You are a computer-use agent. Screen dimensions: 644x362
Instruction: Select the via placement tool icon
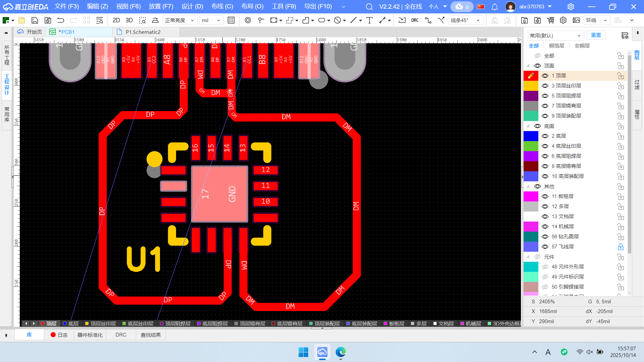248,20
